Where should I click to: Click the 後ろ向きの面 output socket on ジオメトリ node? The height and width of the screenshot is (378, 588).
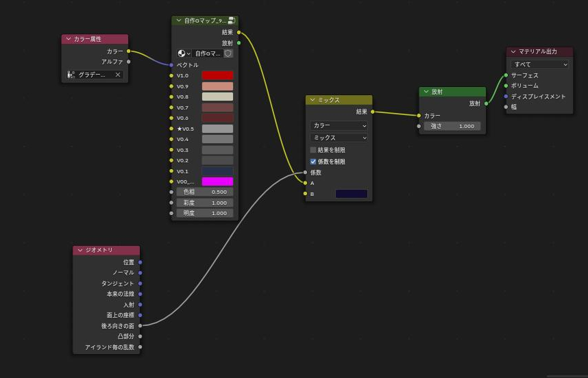pyautogui.click(x=140, y=326)
